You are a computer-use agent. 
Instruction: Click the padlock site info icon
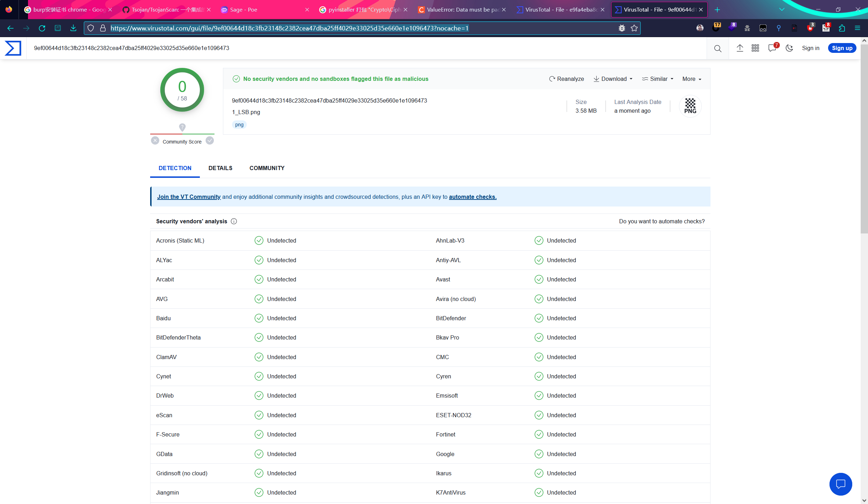tap(103, 28)
